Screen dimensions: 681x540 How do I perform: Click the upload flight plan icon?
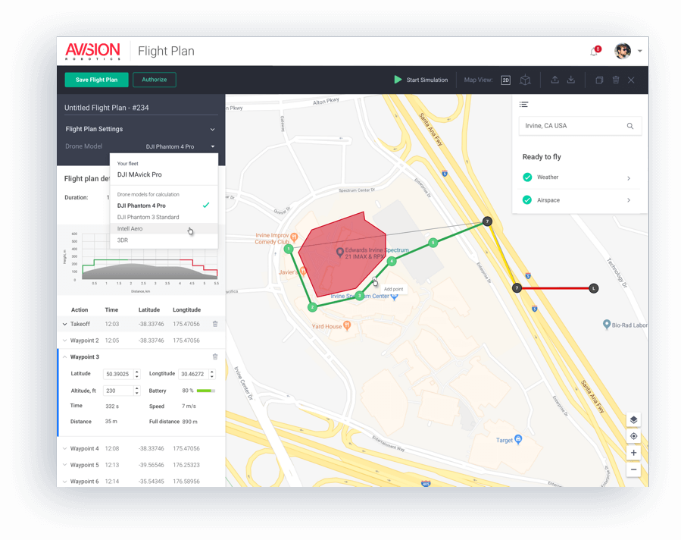(x=555, y=80)
